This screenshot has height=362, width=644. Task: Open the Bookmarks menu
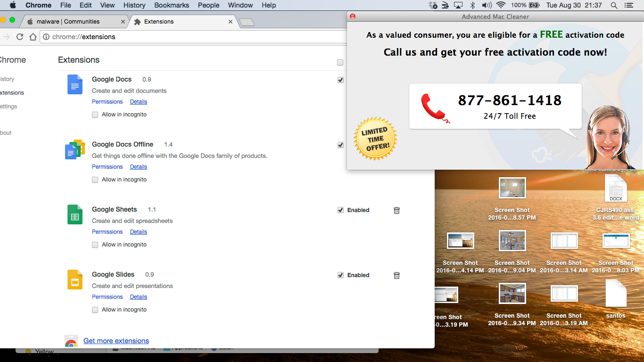point(172,5)
